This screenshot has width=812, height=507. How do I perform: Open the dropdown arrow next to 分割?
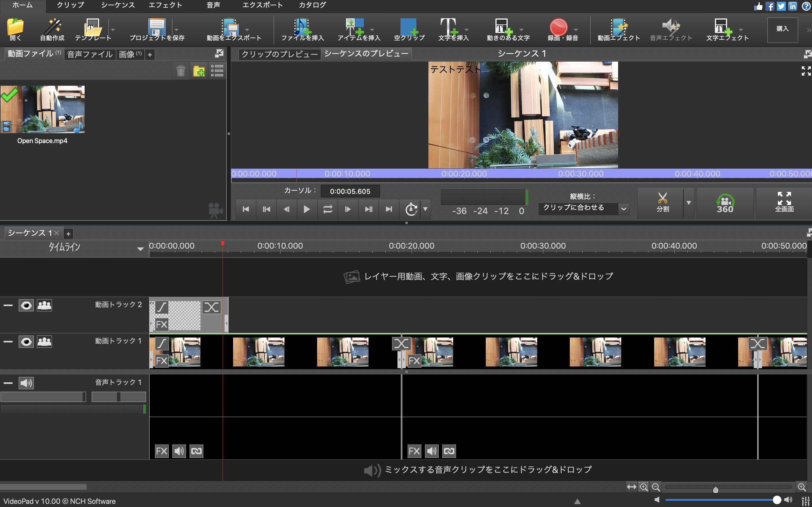(688, 202)
